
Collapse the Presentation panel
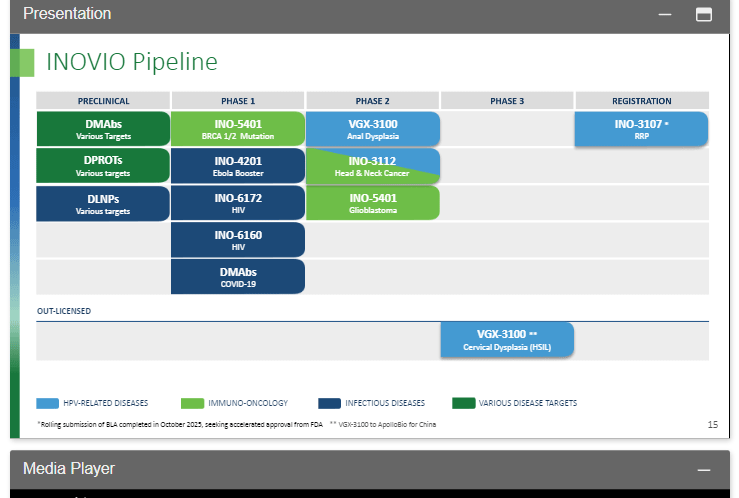[665, 15]
